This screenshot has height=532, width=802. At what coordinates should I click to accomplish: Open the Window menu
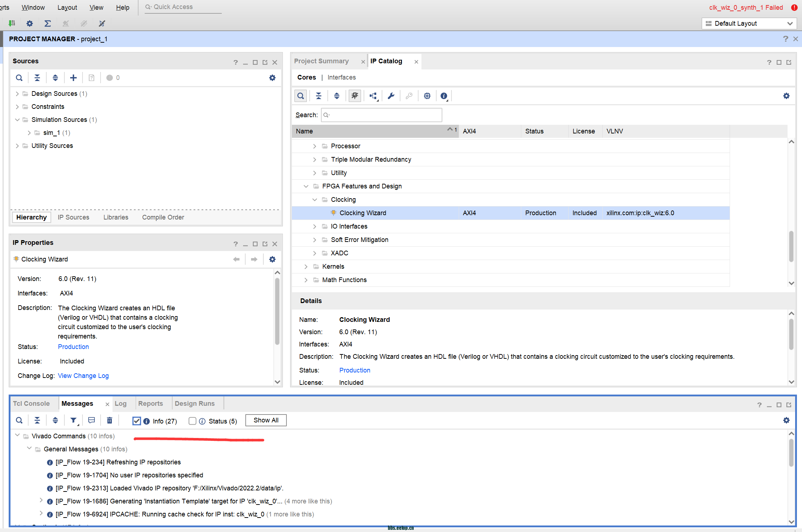click(x=33, y=8)
